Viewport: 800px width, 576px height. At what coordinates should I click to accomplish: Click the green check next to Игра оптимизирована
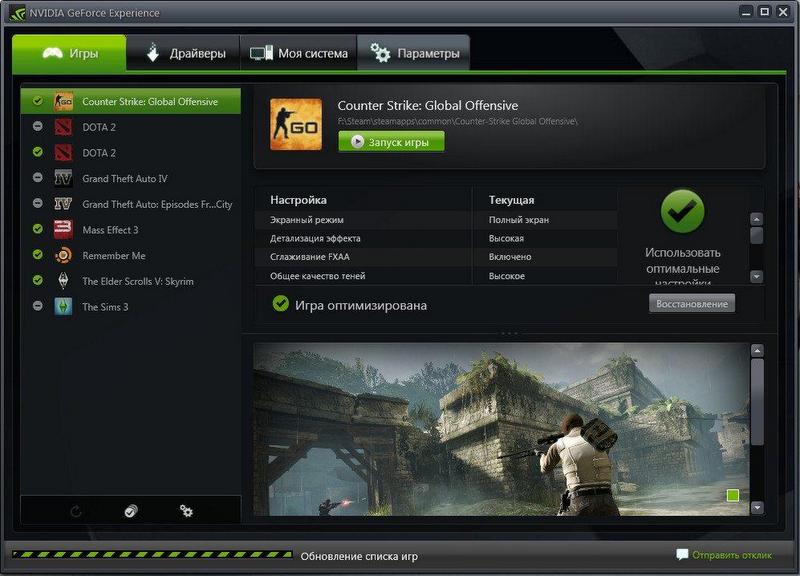(281, 304)
